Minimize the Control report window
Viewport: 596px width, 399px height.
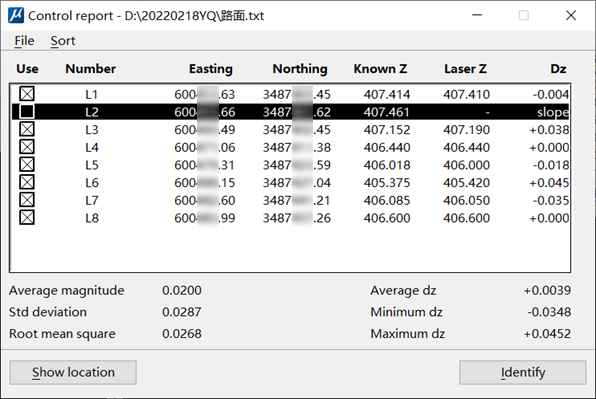click(x=477, y=16)
